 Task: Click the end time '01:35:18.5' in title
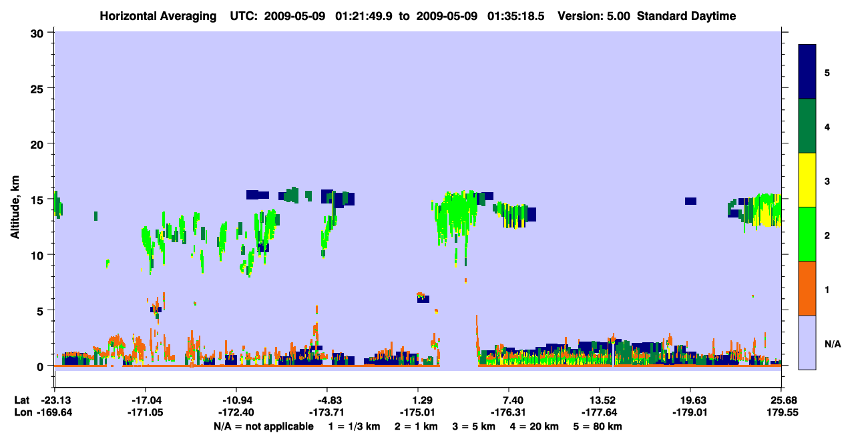click(516, 16)
